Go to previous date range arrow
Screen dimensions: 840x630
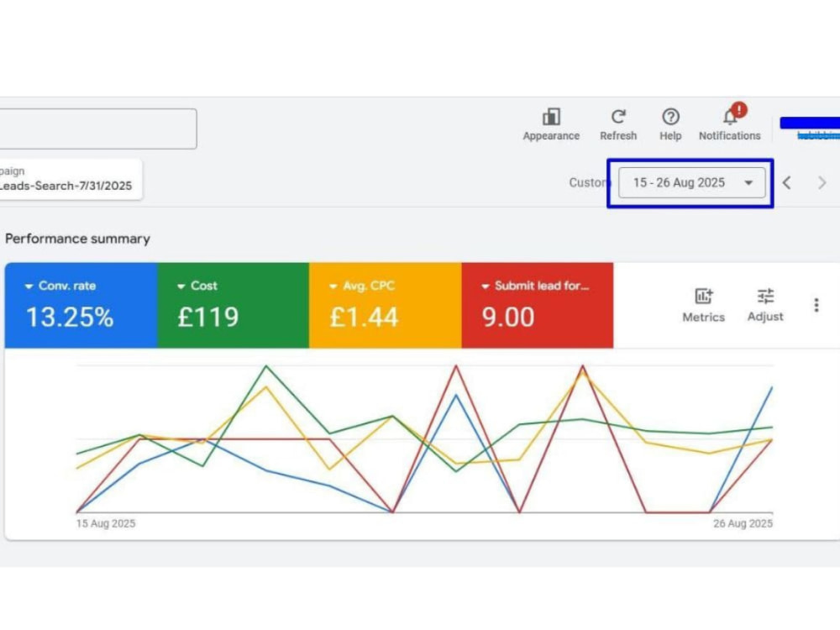point(786,182)
